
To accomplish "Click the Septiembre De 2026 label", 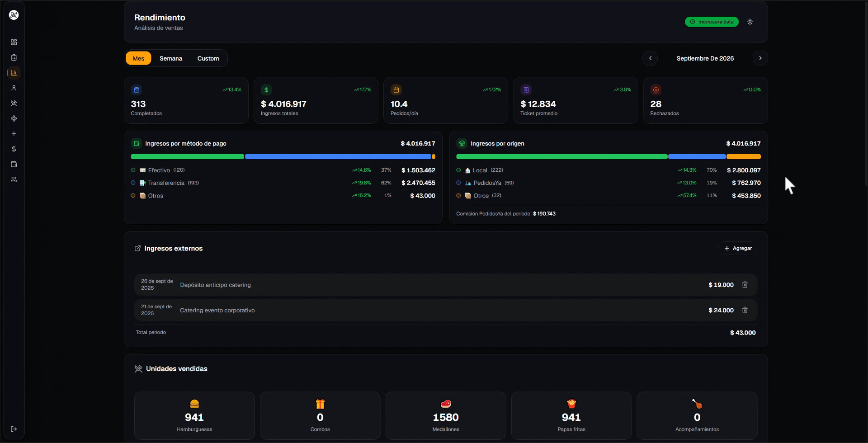I will (x=705, y=58).
